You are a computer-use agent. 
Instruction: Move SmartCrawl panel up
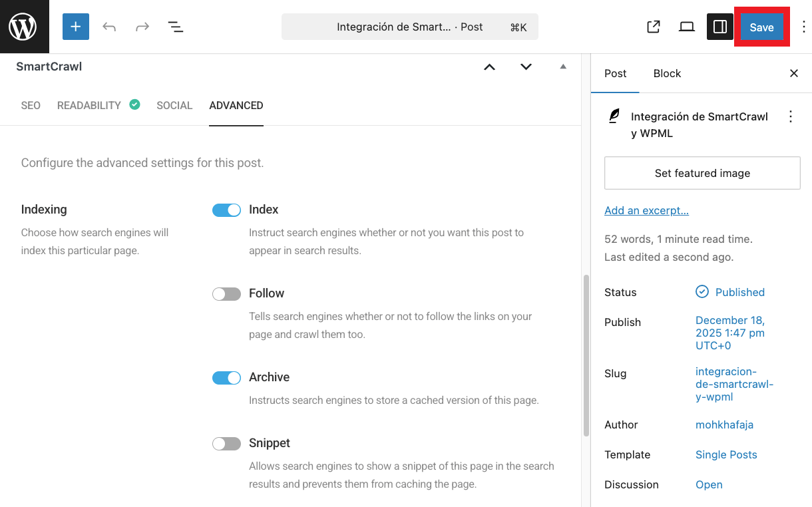coord(490,67)
